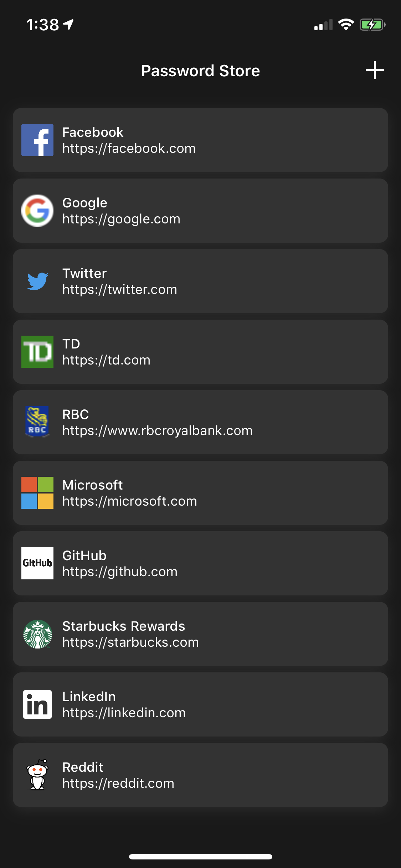
Task: Tap the 1:38 clock in status bar
Action: (43, 25)
